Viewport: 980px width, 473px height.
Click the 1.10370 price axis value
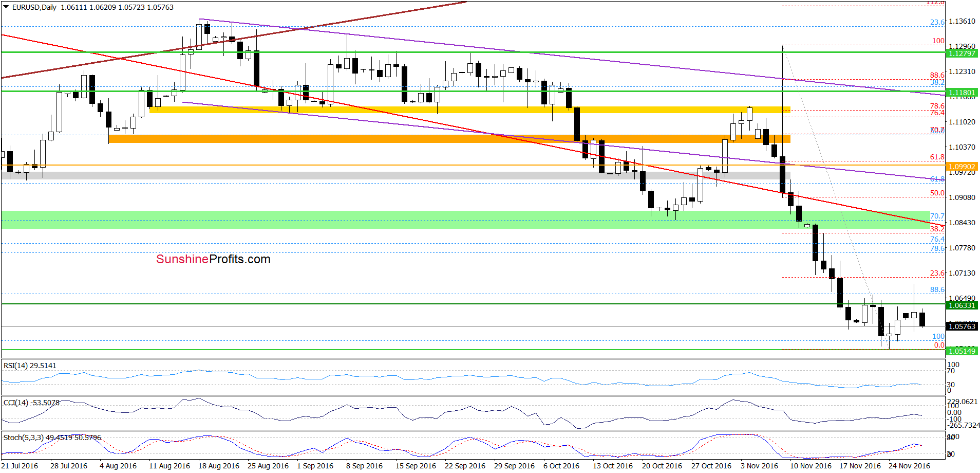(962, 147)
